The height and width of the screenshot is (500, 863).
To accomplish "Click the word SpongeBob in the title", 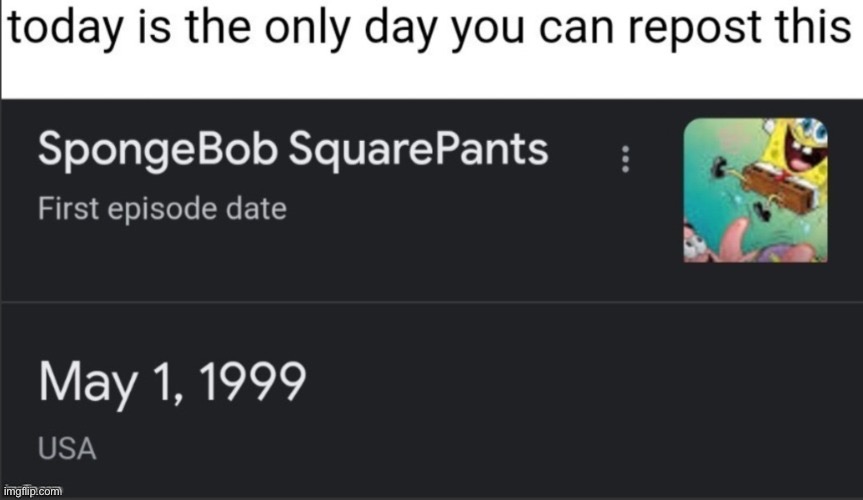I will pyautogui.click(x=158, y=150).
